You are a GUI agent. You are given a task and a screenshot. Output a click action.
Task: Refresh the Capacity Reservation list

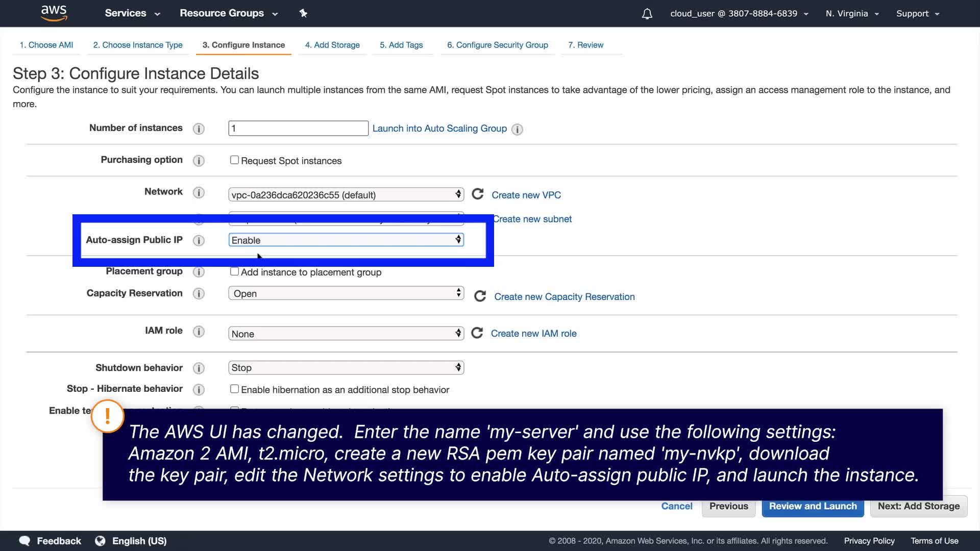pyautogui.click(x=480, y=296)
